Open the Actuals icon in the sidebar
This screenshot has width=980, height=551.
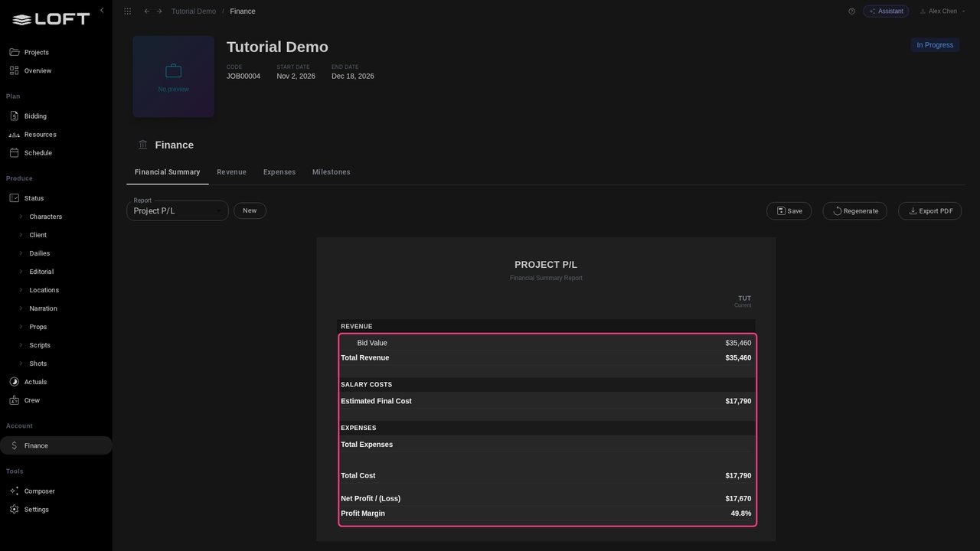(15, 382)
